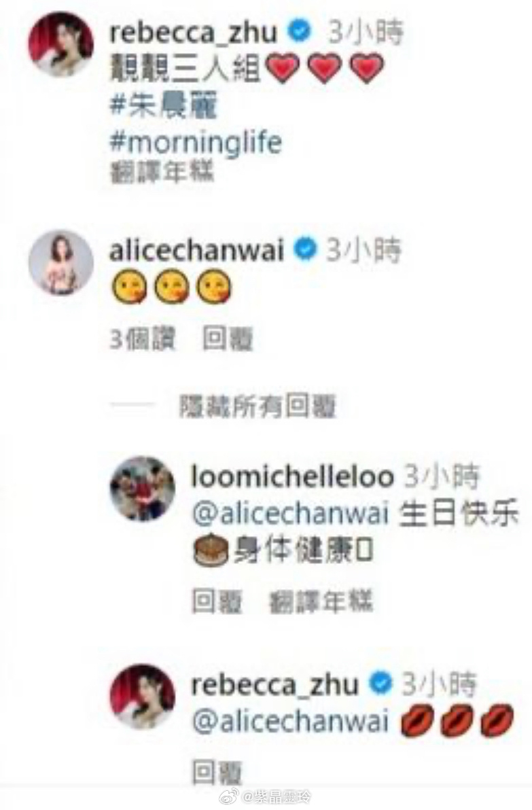Open rebecca_zhu's profile picture on top post

(x=61, y=45)
